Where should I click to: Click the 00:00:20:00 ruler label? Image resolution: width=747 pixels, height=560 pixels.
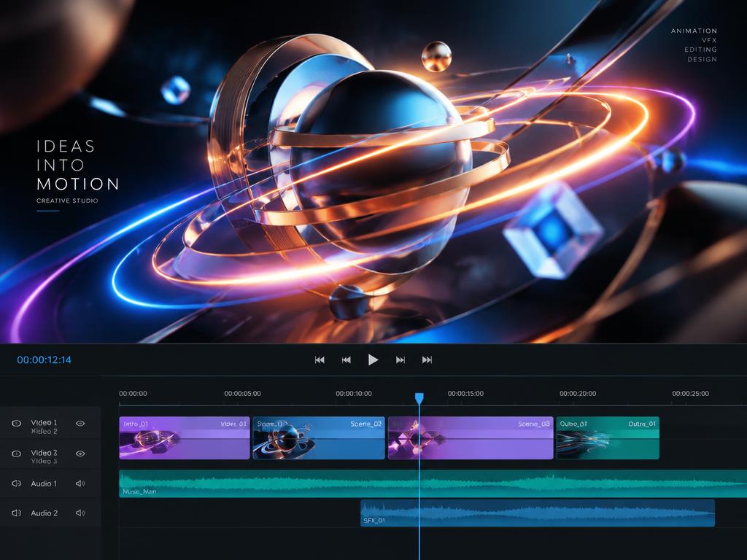[x=578, y=393]
